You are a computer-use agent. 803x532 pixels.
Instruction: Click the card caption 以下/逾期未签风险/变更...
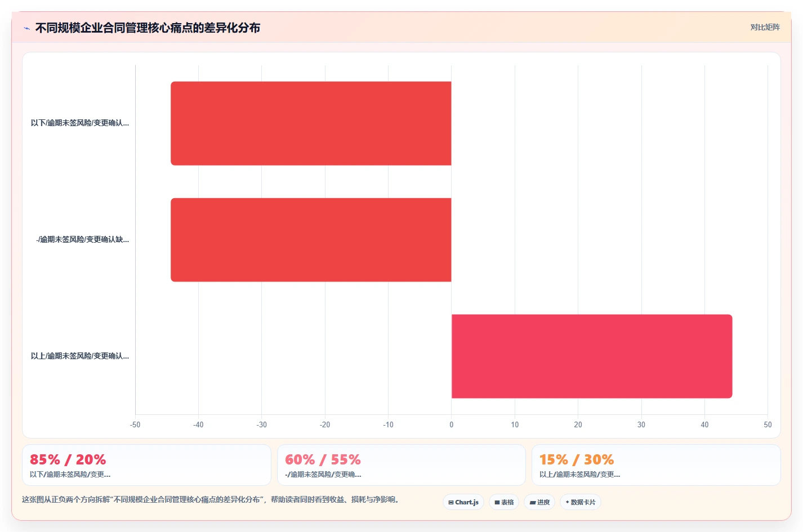pyautogui.click(x=70, y=475)
